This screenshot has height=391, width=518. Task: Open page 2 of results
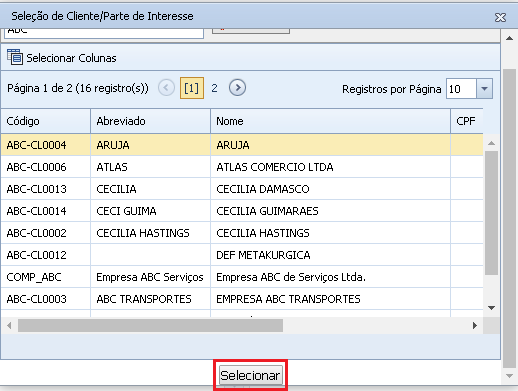click(x=214, y=88)
